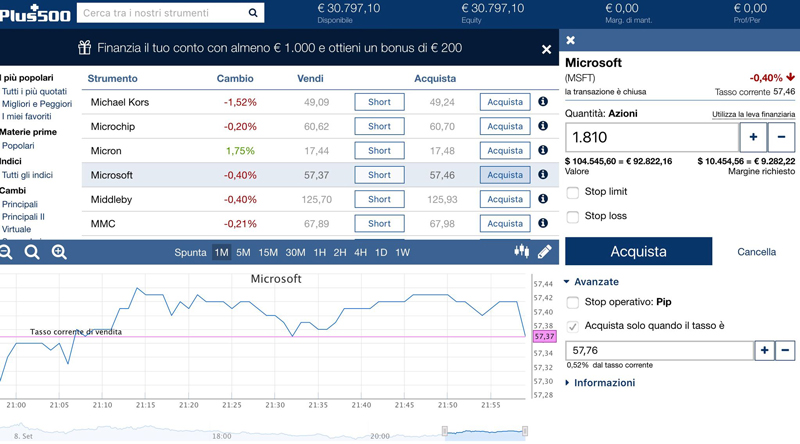This screenshot has width=800, height=444.
Task: Increase the 57,76 rate with plus
Action: pos(764,350)
